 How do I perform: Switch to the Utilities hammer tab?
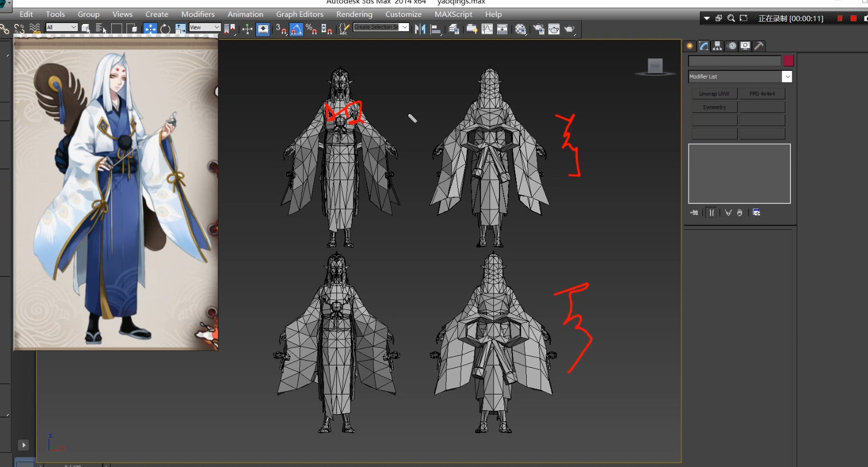(759, 46)
